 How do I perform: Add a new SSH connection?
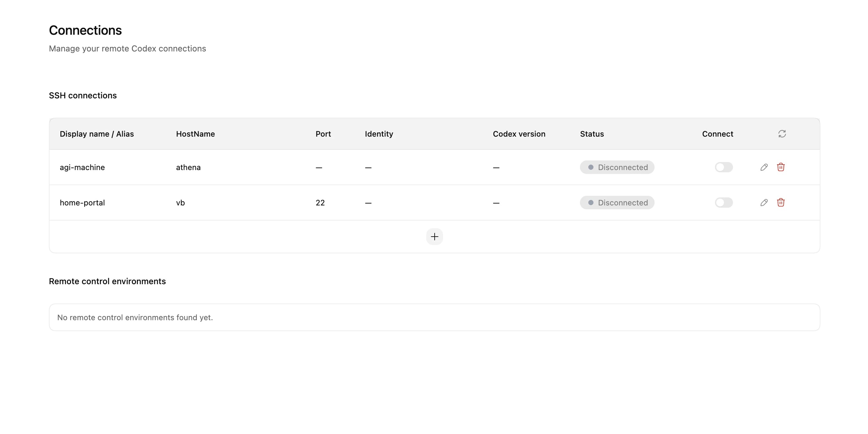coord(434,237)
